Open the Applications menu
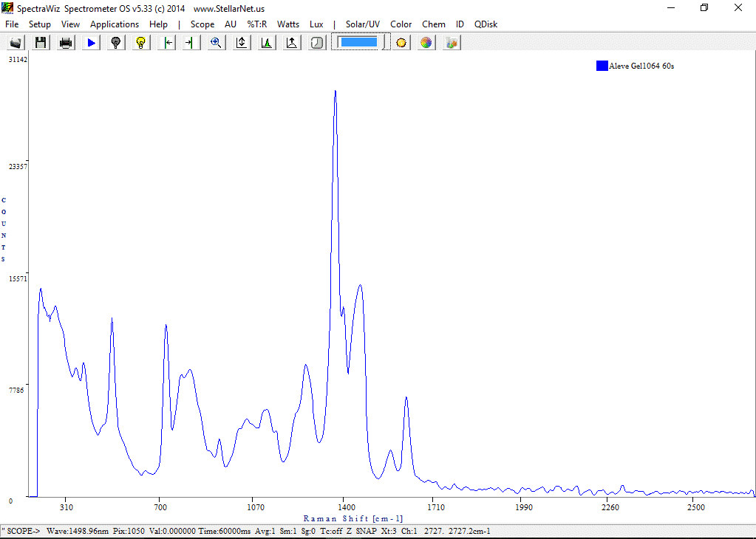 pos(115,24)
